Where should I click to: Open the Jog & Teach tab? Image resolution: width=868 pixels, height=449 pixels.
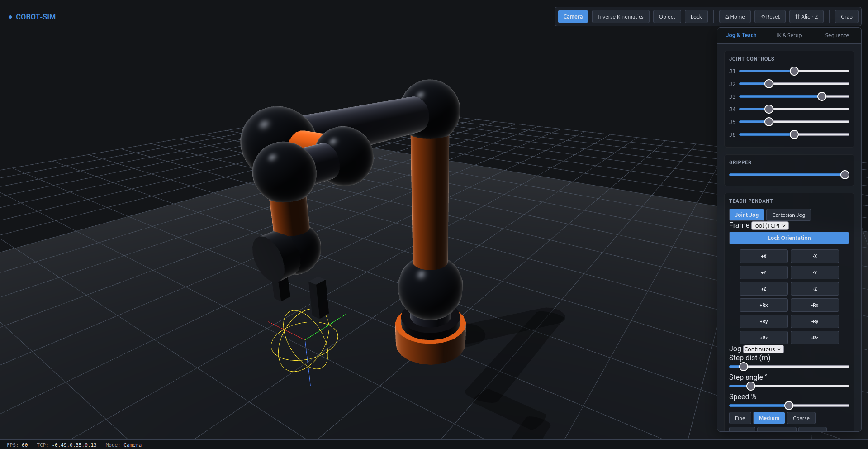point(741,35)
